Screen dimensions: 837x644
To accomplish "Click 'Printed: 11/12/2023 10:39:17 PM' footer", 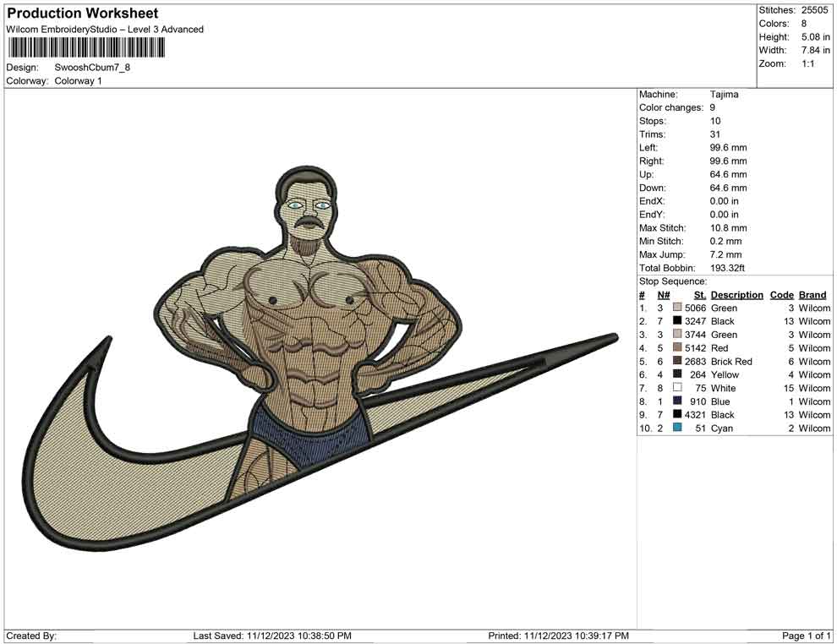I will coord(558,636).
